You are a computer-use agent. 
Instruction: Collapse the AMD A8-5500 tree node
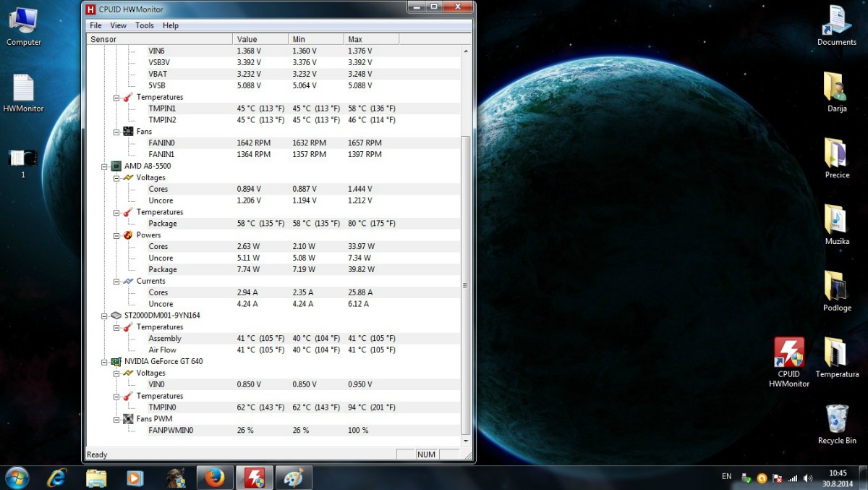pyautogui.click(x=105, y=166)
